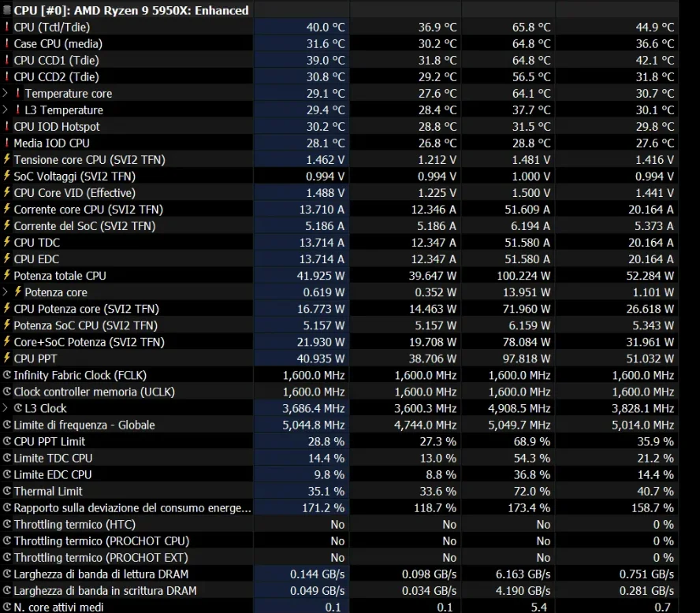Click lightning icon of Potenza core
Image resolution: width=700 pixels, height=613 pixels.
pos(18,292)
